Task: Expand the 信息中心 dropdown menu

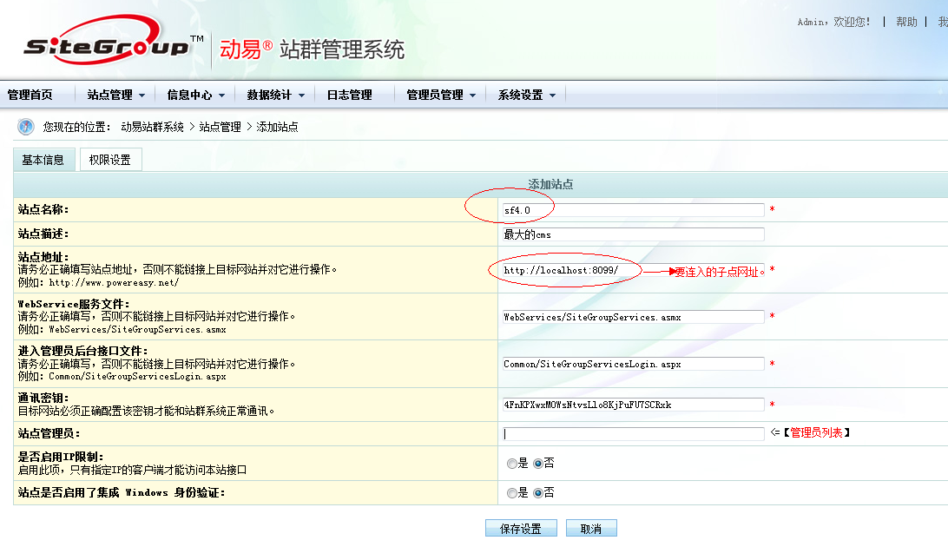Action: coord(195,96)
